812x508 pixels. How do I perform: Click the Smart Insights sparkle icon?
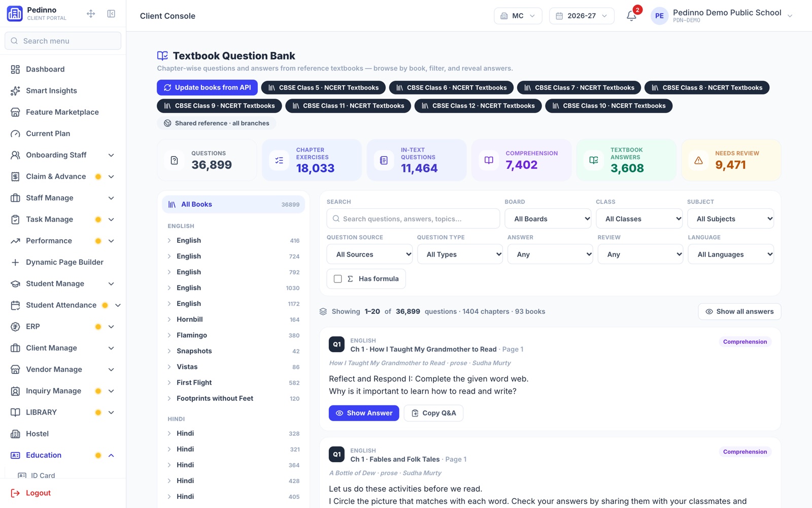click(x=15, y=90)
